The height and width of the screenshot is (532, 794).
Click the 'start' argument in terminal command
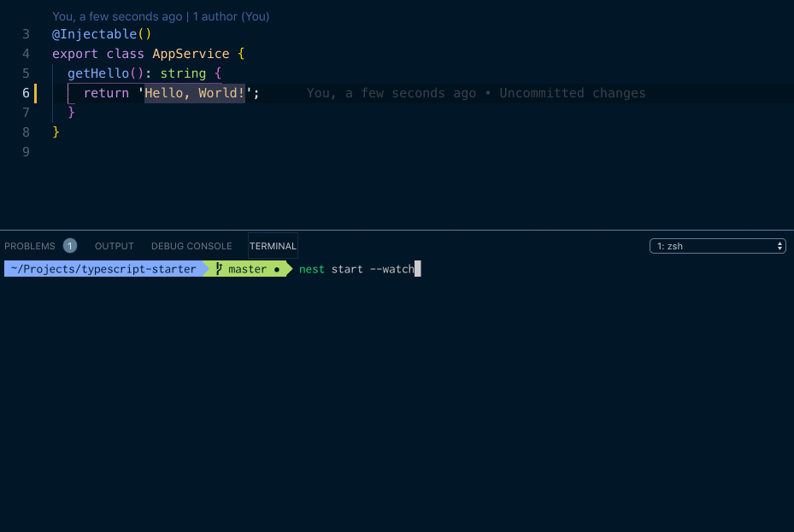click(x=347, y=269)
